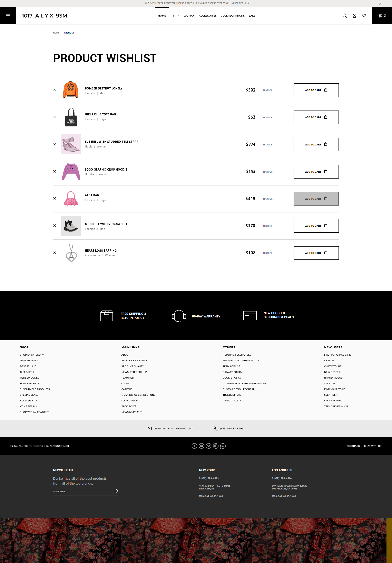This screenshot has height=563, width=392.
Task: Open the wishlist heart icon
Action: point(364,16)
